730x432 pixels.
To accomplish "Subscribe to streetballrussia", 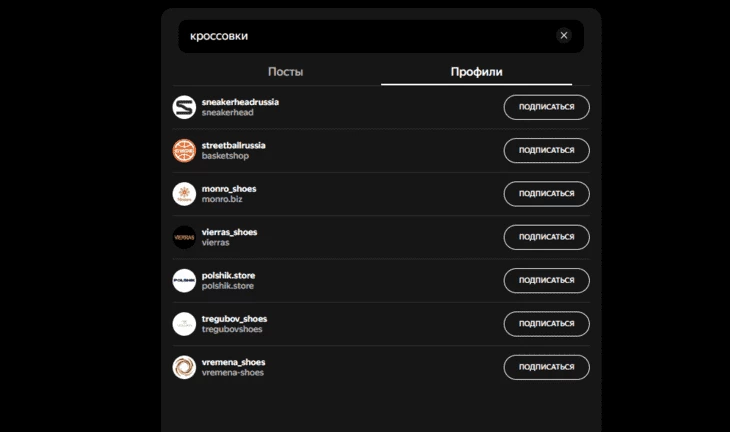I will tap(547, 150).
